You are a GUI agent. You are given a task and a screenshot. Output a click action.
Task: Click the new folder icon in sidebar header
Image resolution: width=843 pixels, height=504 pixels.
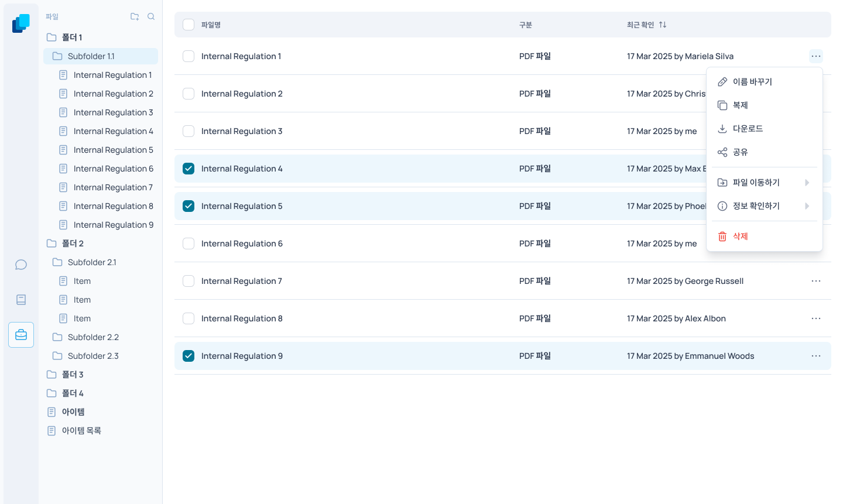[x=135, y=16]
